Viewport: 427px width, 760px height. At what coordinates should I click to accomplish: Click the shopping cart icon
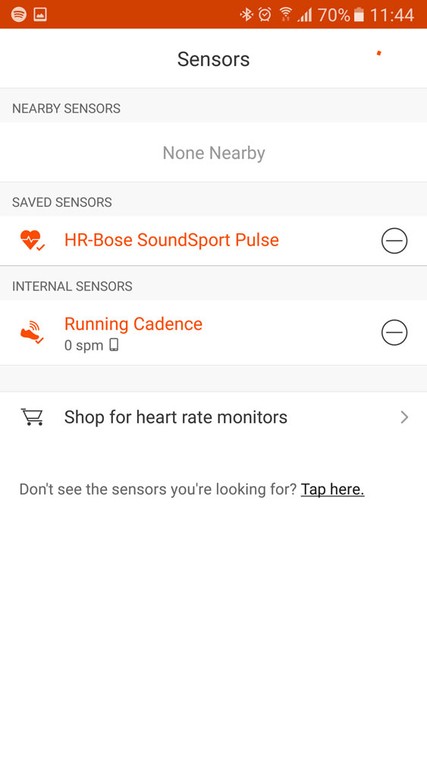pyautogui.click(x=32, y=417)
